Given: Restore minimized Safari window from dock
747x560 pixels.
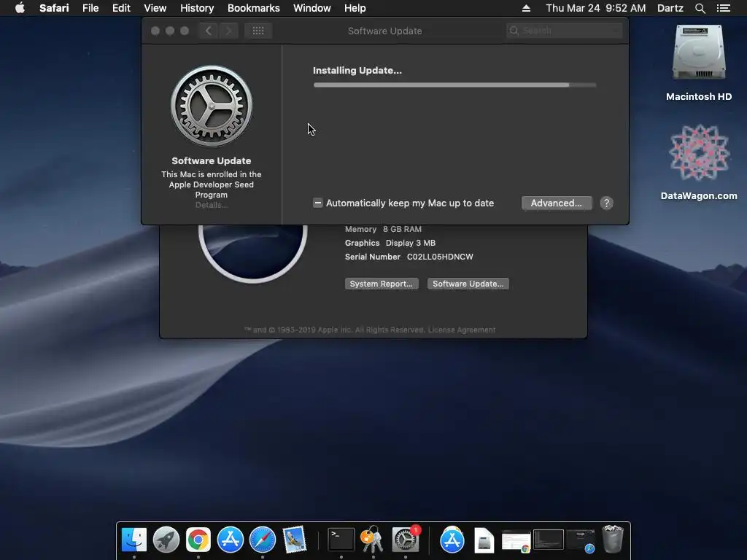Looking at the screenshot, I should point(581,540).
